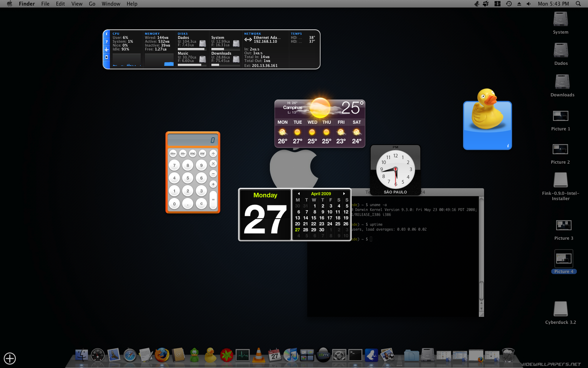This screenshot has height=368, width=588.
Task: Open Spaces icon in the Dock
Action: 307,355
